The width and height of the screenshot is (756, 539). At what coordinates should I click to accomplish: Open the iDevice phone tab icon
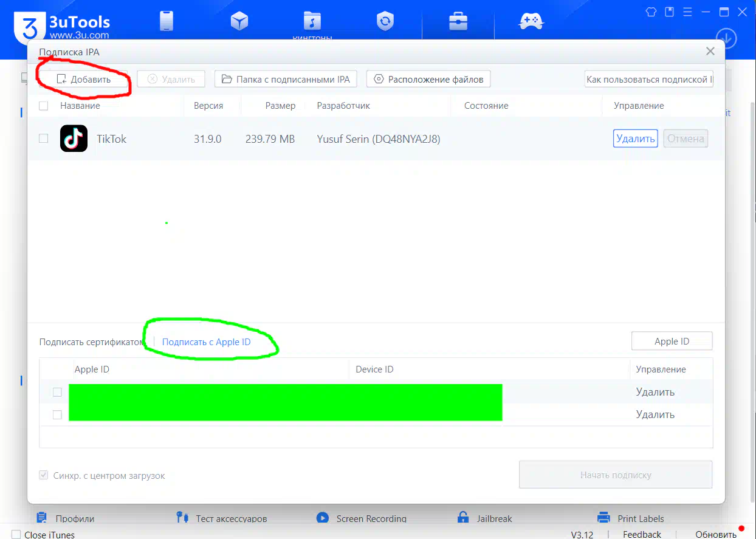[167, 21]
